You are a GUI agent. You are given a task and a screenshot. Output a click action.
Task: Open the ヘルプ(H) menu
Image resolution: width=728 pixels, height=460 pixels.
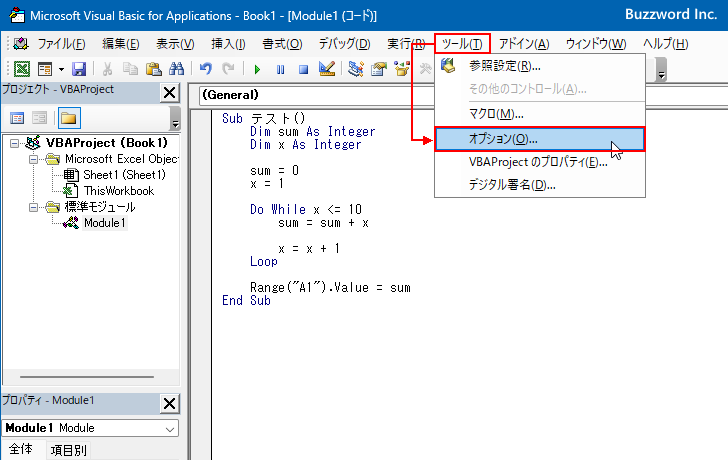(x=665, y=44)
